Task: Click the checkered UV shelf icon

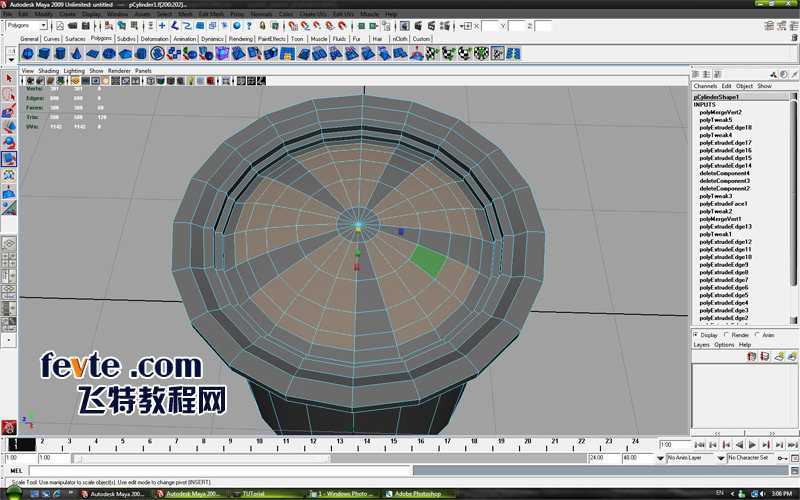Action: tap(433, 54)
